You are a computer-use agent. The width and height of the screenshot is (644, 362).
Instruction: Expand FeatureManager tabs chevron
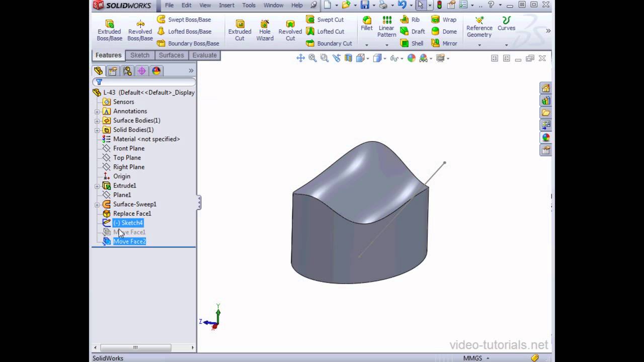[191, 71]
